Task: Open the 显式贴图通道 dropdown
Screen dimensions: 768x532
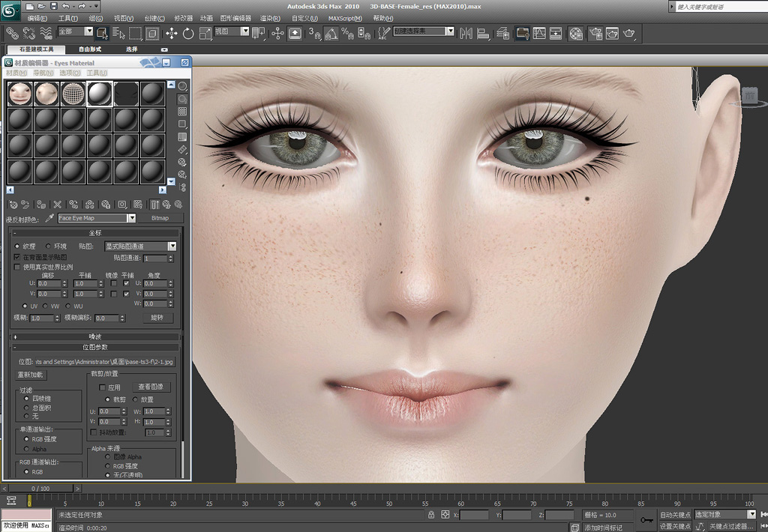Action: click(172, 246)
